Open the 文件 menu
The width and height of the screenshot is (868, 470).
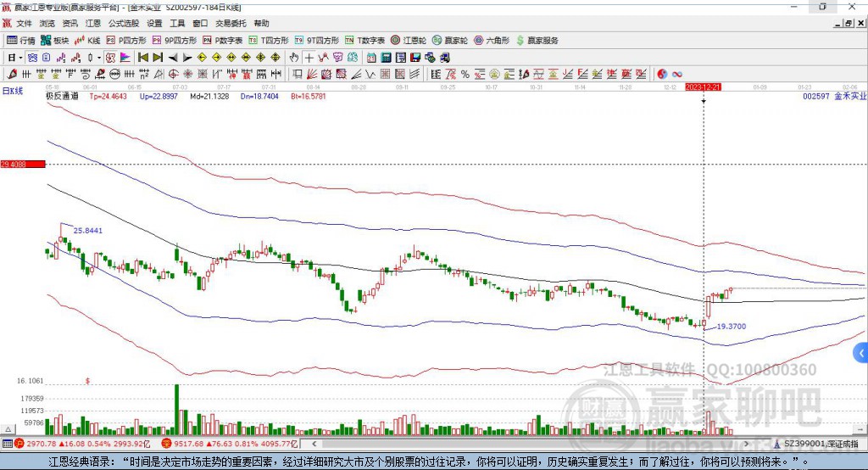pyautogui.click(x=24, y=23)
